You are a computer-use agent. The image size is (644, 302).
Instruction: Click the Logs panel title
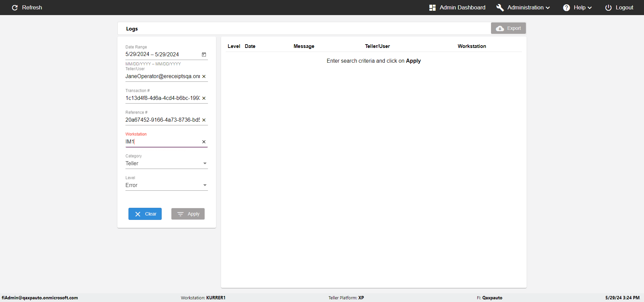pyautogui.click(x=132, y=29)
